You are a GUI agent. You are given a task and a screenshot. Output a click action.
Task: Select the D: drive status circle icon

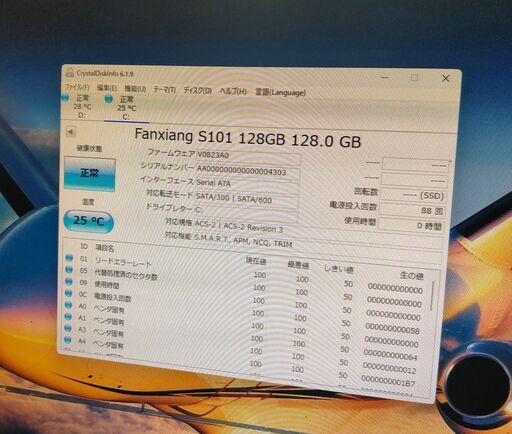click(65, 98)
